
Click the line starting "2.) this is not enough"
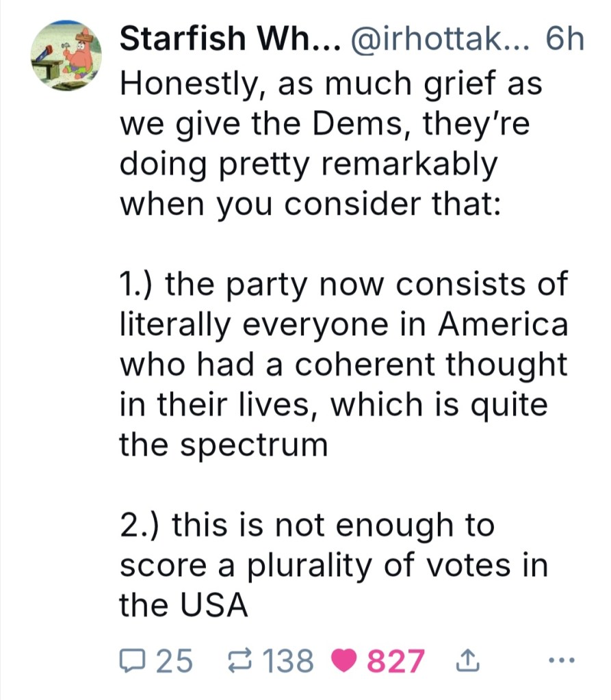[307, 525]
